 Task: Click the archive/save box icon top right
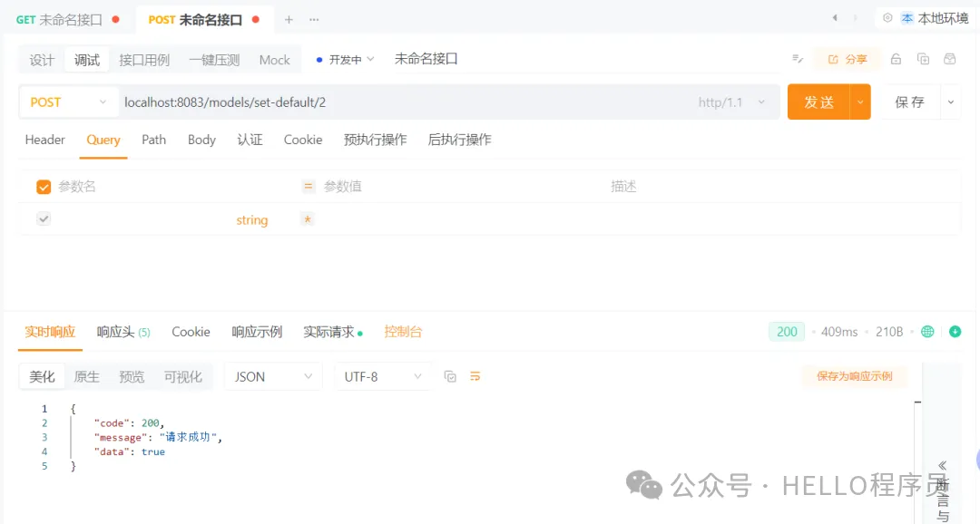coord(950,58)
